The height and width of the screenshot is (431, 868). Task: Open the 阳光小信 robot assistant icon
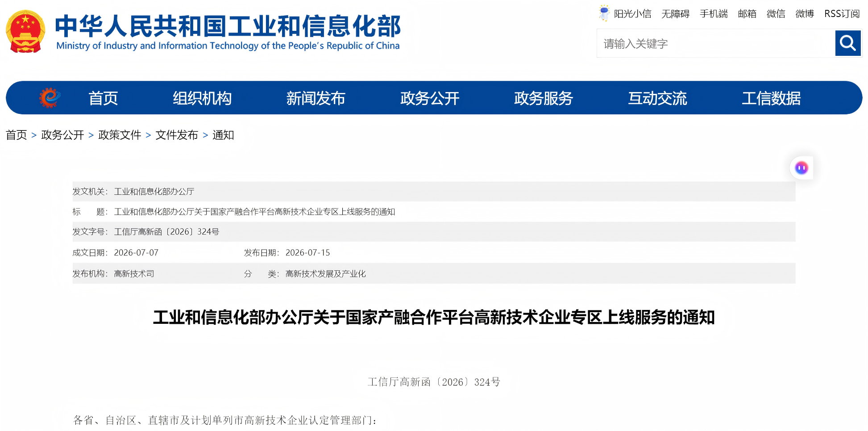point(604,13)
